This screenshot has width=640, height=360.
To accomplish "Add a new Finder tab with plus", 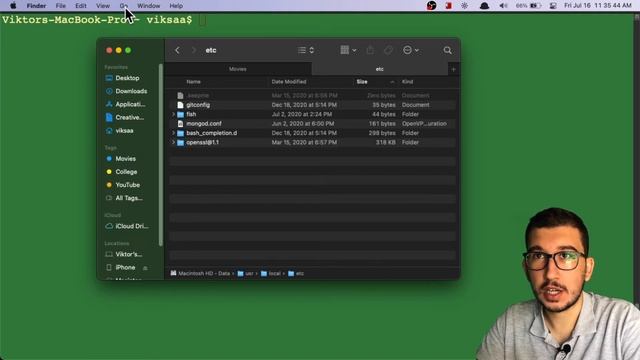I will [x=453, y=69].
